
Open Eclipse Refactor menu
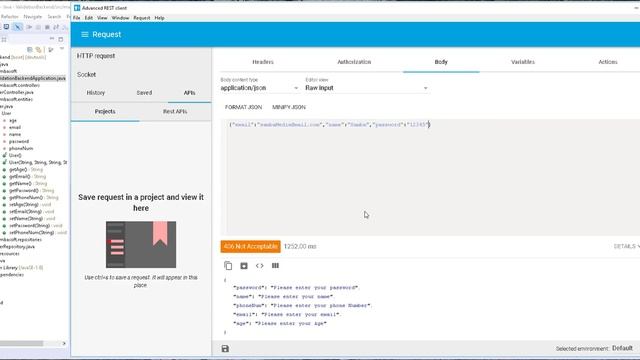[x=10, y=17]
